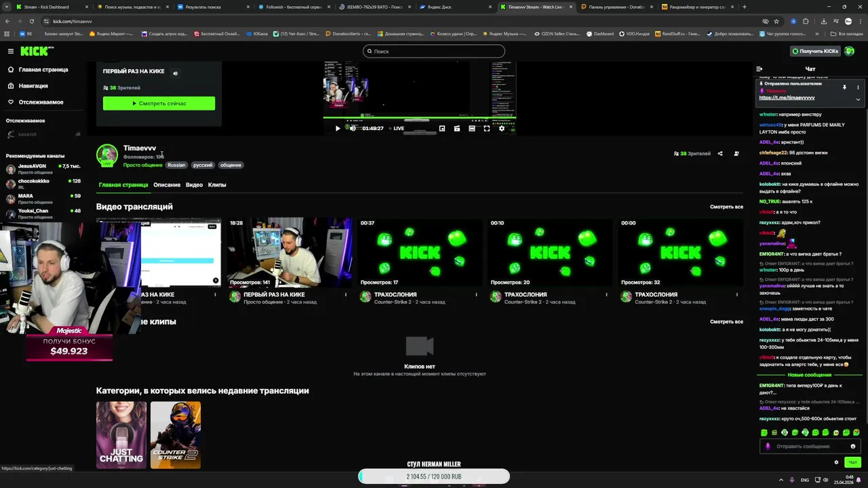The width and height of the screenshot is (868, 488).
Task: Select the Видео channel tab
Action: 194,185
